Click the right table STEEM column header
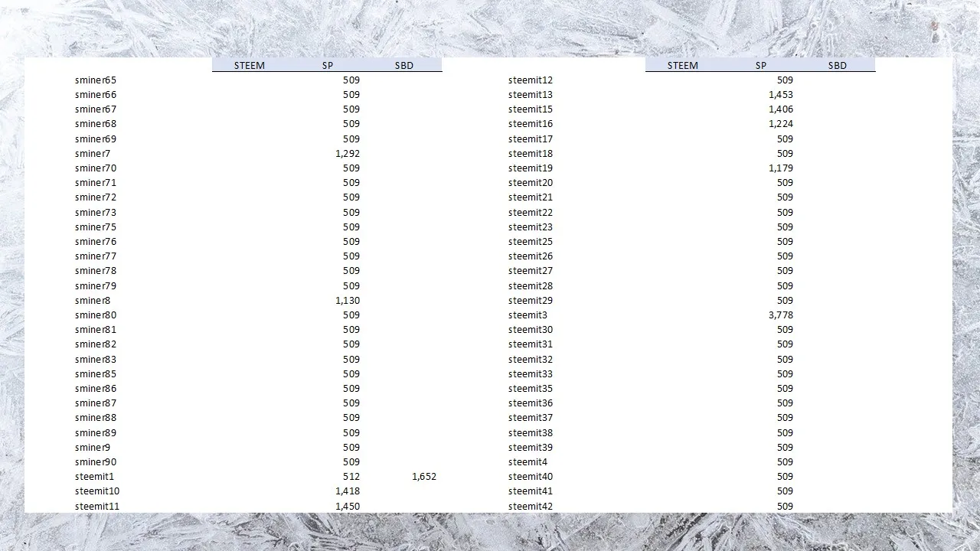 (683, 65)
